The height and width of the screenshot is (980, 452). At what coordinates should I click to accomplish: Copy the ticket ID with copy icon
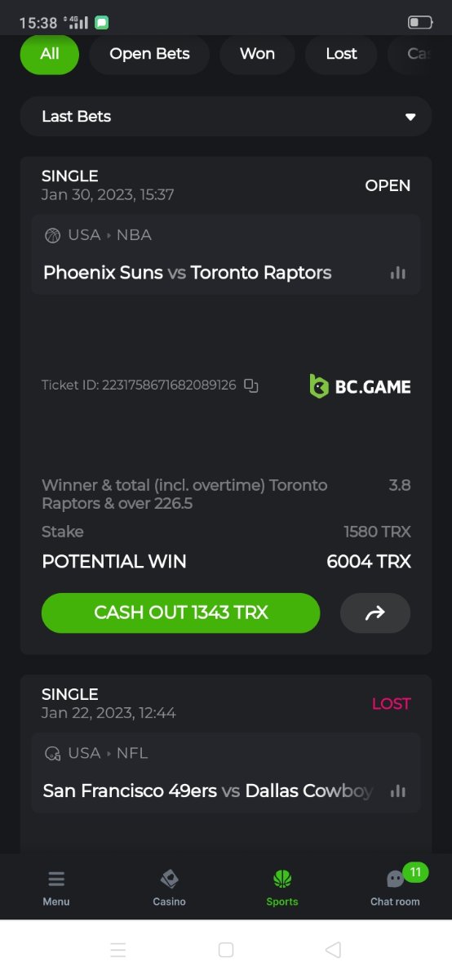251,385
